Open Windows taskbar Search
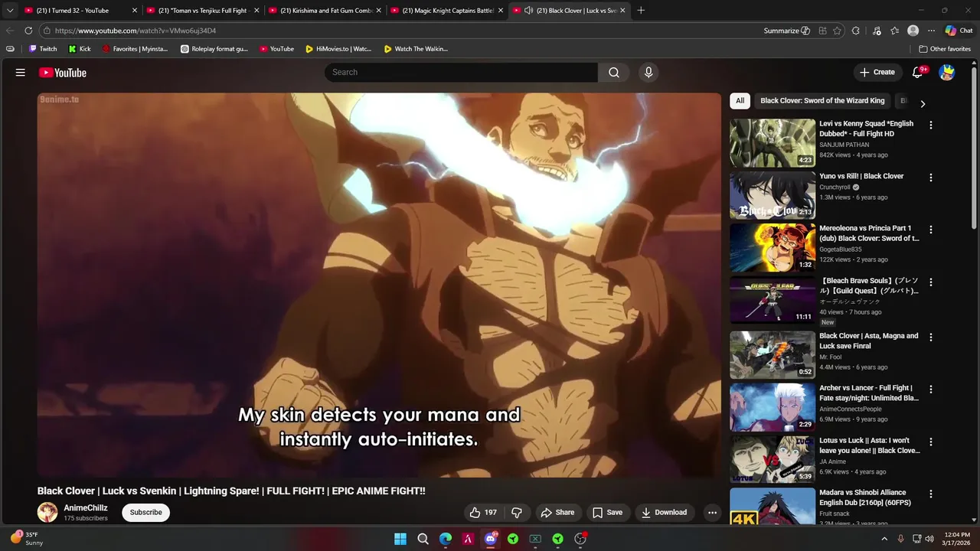The width and height of the screenshot is (980, 551). [423, 539]
